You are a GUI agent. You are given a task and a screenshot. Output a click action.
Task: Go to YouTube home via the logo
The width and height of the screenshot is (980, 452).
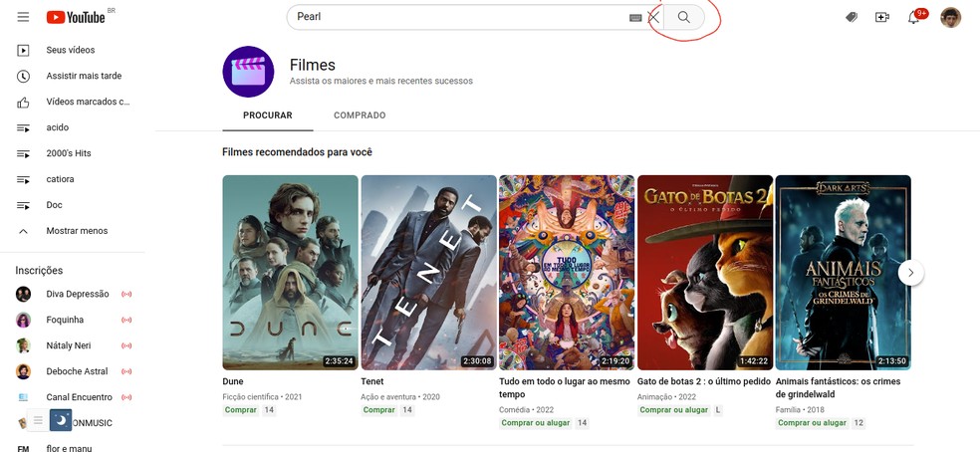tap(76, 17)
